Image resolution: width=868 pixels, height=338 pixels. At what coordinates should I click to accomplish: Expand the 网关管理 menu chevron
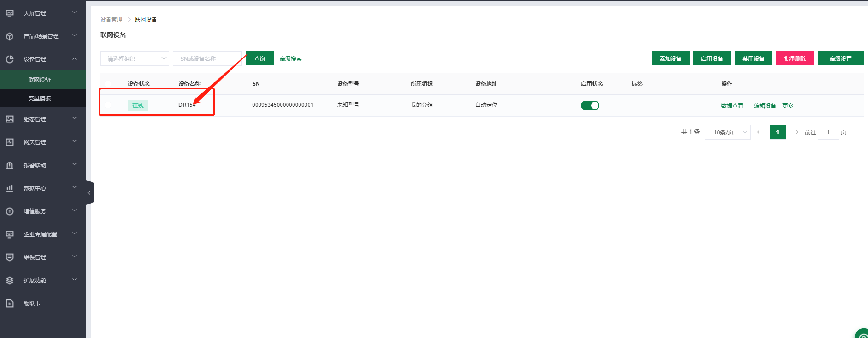click(75, 142)
